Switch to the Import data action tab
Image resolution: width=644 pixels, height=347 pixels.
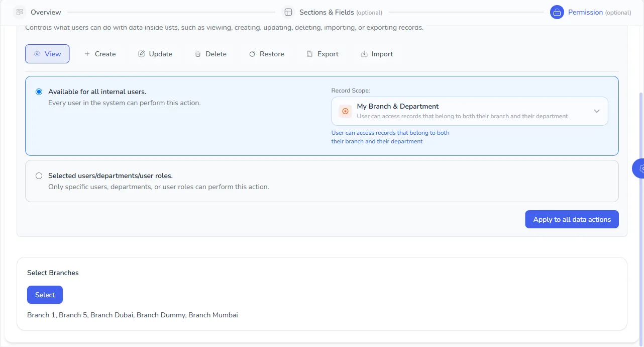(x=377, y=54)
